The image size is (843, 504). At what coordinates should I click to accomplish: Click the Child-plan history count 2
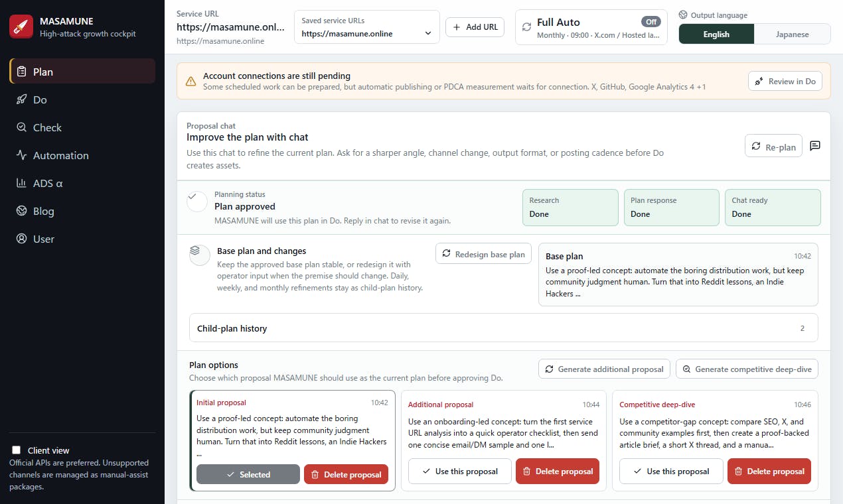tap(803, 328)
